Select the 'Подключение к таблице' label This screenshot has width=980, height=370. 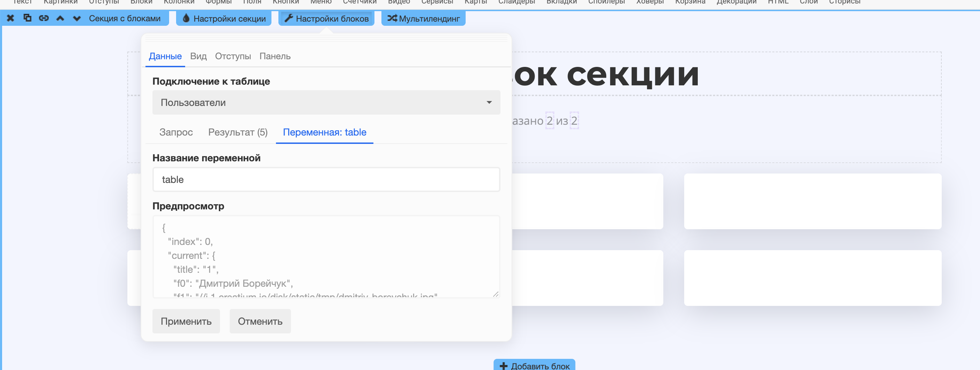tap(211, 82)
